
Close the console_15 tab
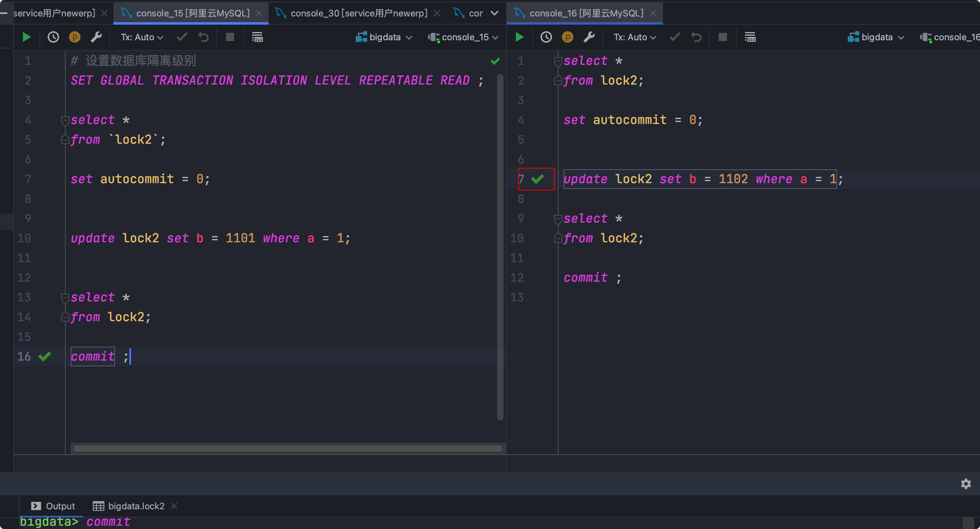click(x=259, y=13)
